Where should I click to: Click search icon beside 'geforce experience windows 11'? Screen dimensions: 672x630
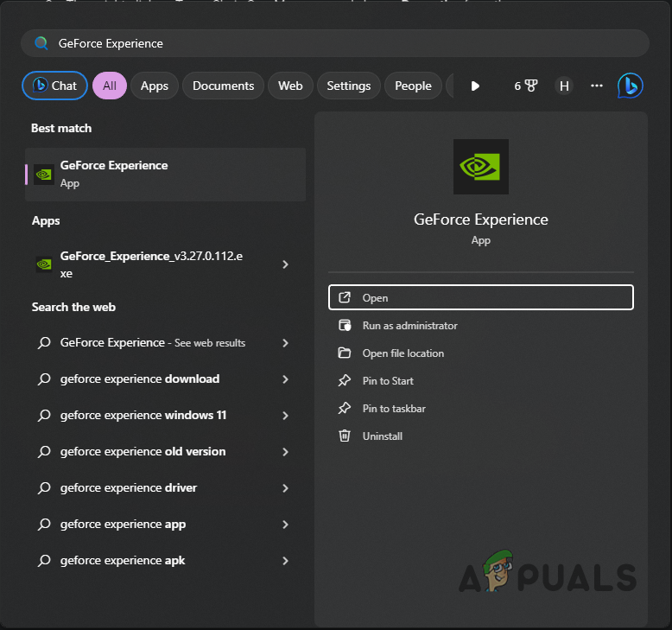(44, 415)
